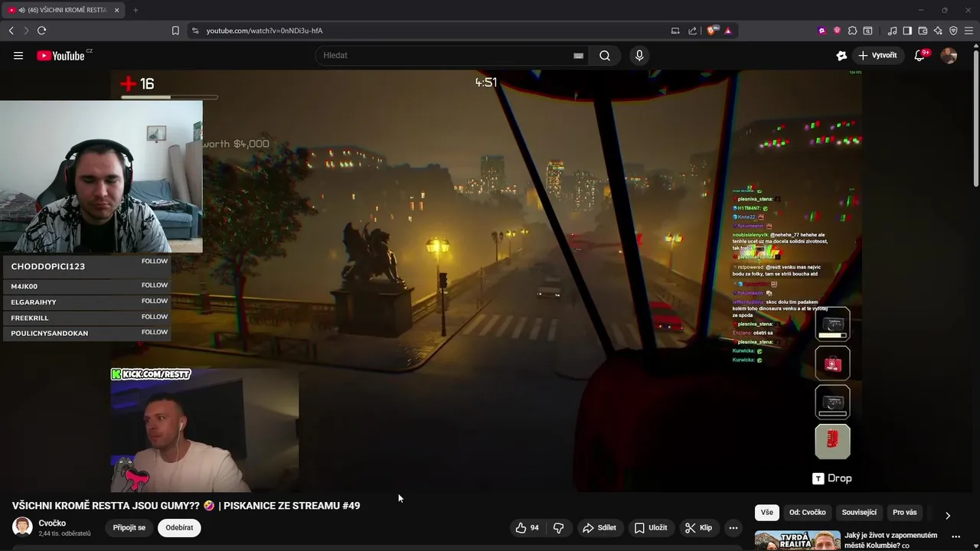980x551 pixels.
Task: Open the account avatar menu
Action: point(949,55)
